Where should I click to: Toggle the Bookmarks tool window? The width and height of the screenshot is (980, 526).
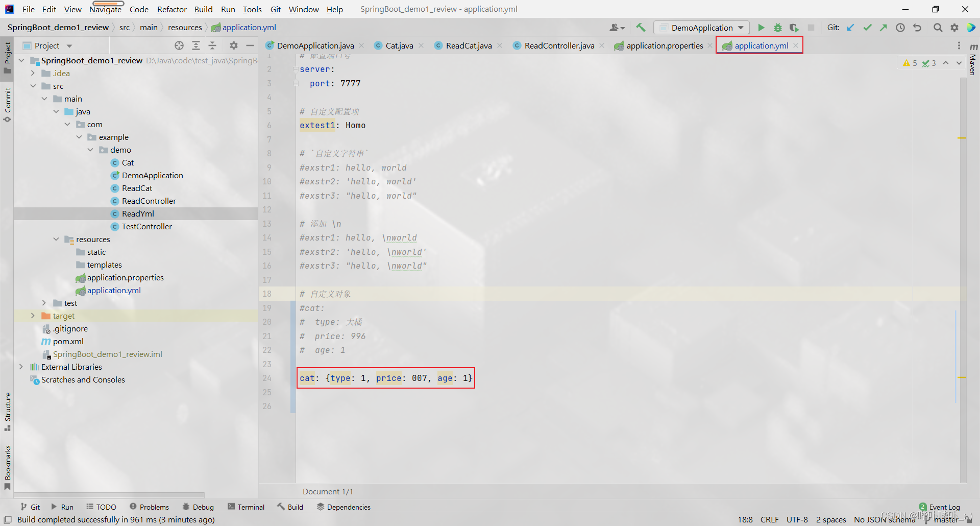(x=7, y=467)
